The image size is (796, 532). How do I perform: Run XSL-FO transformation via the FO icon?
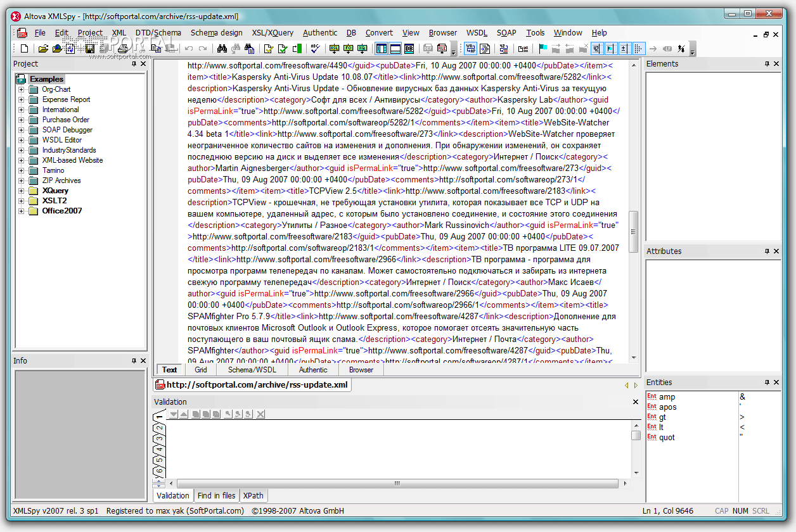coord(349,49)
